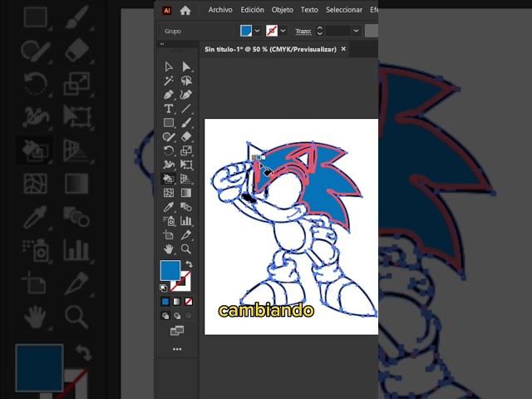Select the Warp width tool

(169, 165)
